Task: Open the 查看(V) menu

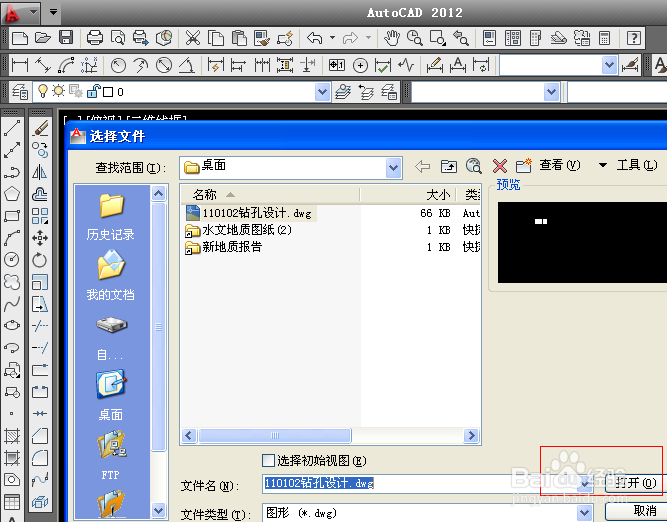Action: [x=560, y=165]
